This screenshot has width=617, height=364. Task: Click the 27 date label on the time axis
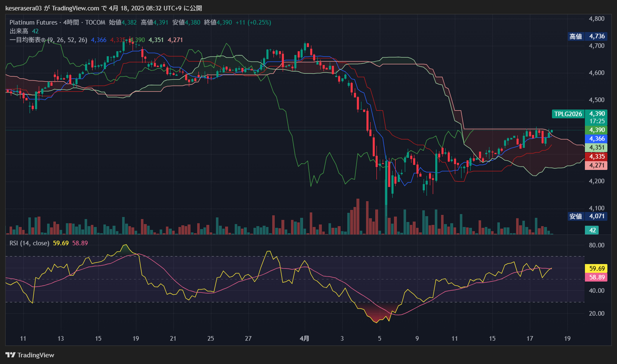(248, 338)
